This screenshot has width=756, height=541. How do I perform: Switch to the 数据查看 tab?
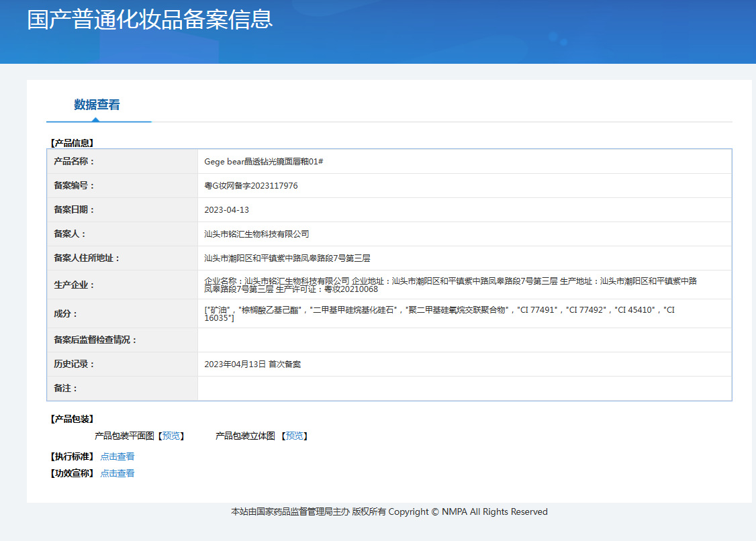(x=97, y=105)
